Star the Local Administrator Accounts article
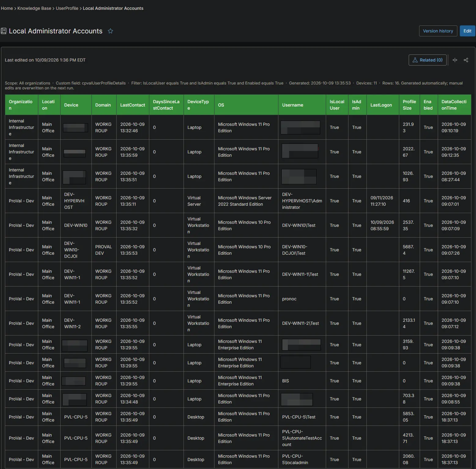The height and width of the screenshot is (469, 476). (110, 31)
